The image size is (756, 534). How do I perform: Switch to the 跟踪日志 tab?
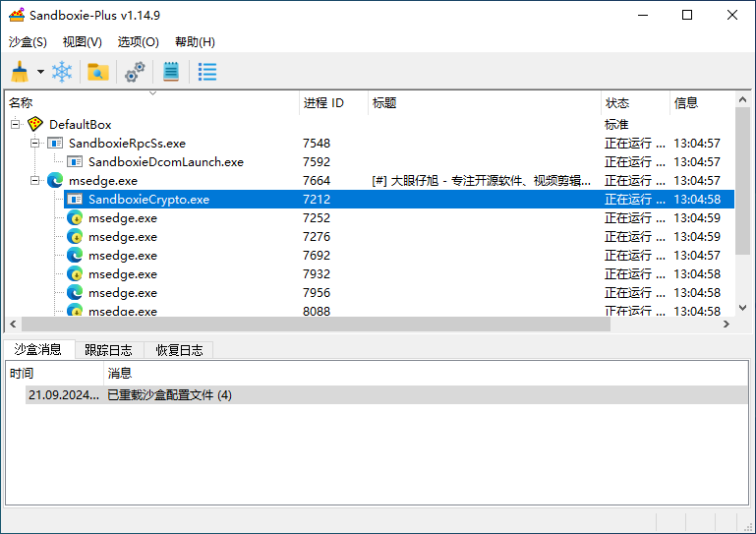108,350
